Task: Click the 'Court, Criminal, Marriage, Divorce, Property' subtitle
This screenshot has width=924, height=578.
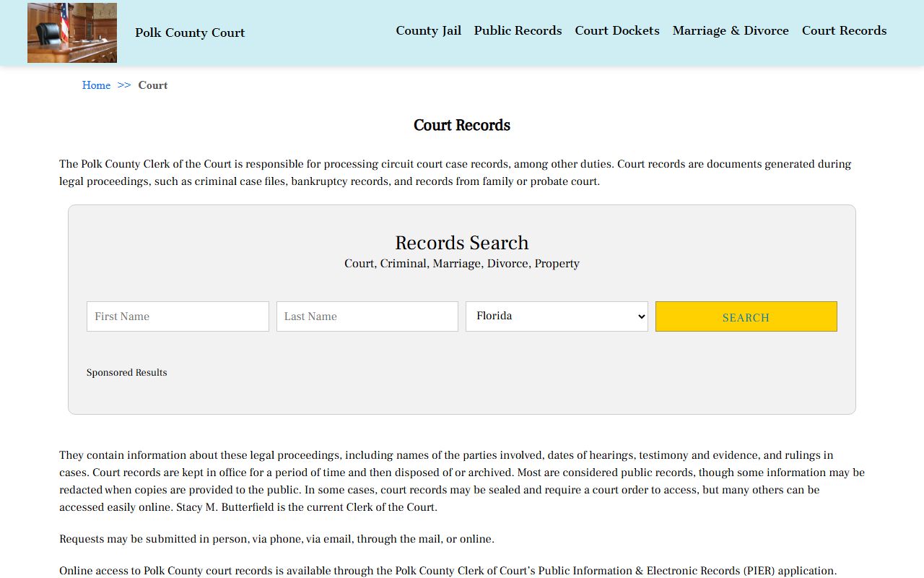Action: click(x=462, y=264)
